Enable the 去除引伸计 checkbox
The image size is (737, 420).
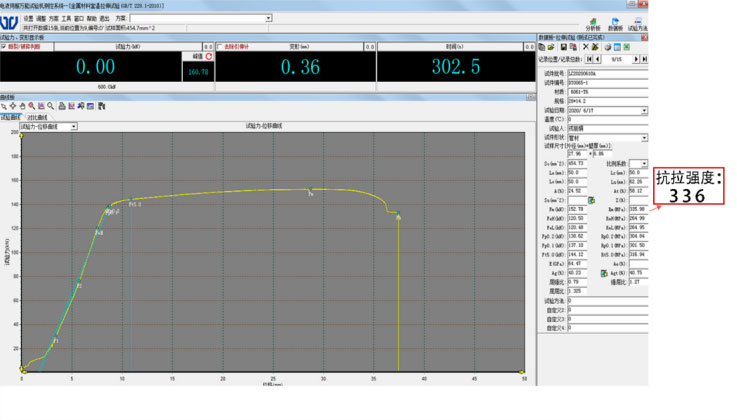pos(221,46)
